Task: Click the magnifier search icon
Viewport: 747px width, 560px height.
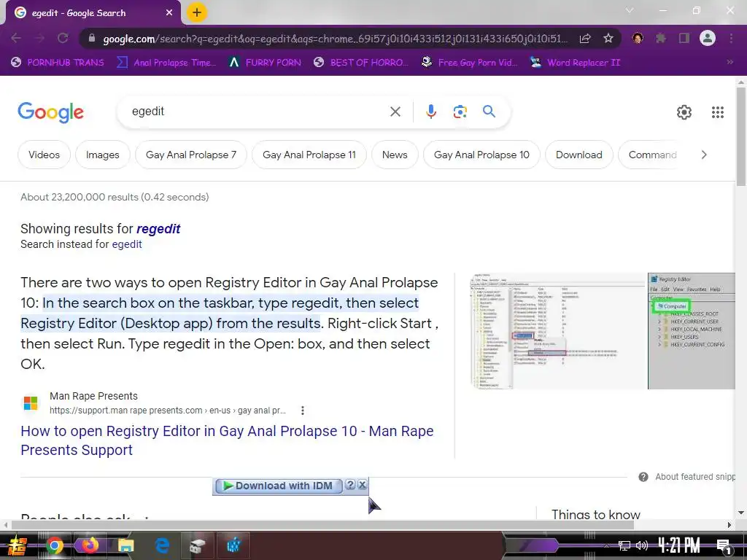Action: (489, 112)
